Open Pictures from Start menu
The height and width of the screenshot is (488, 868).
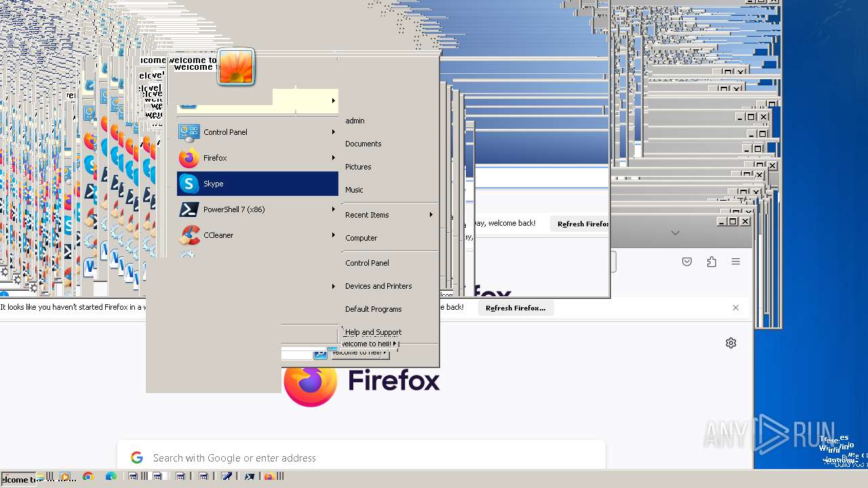pos(358,167)
